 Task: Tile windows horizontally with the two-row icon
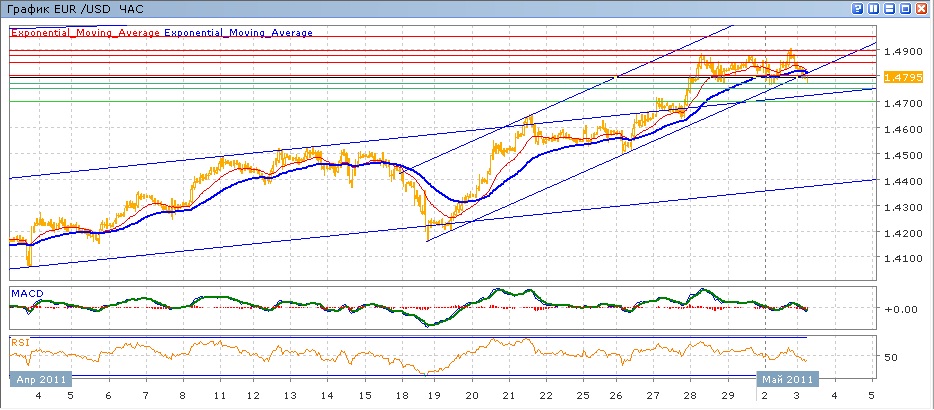pyautogui.click(x=889, y=8)
